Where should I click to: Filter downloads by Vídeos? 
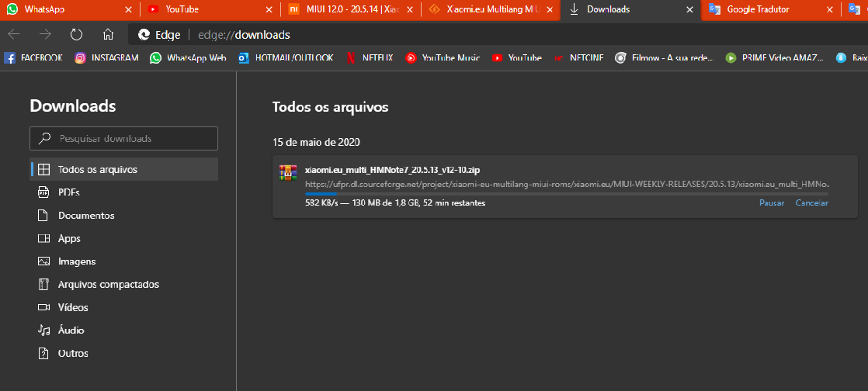point(123,307)
